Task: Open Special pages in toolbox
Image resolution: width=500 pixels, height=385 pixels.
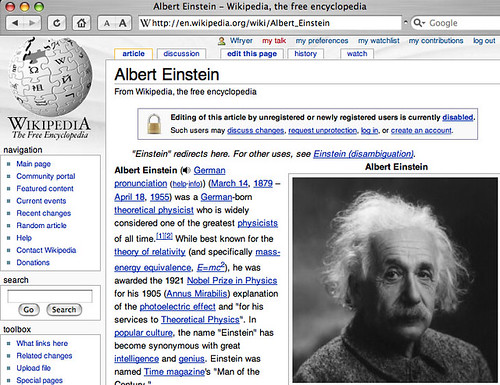Action: pyautogui.click(x=40, y=380)
